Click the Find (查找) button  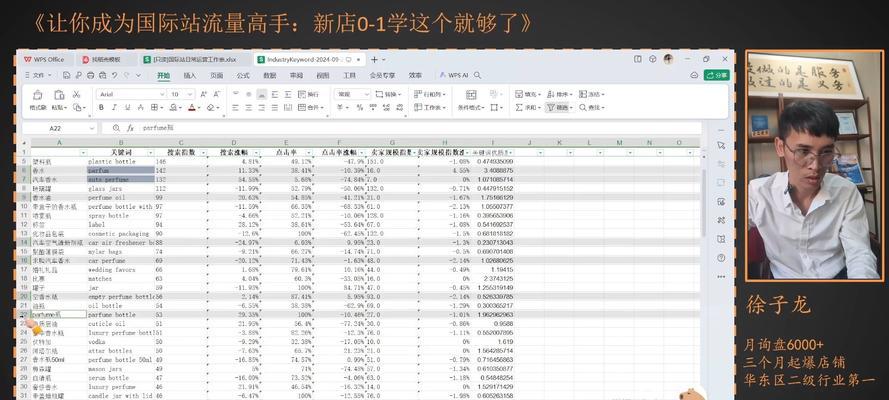tap(591, 107)
